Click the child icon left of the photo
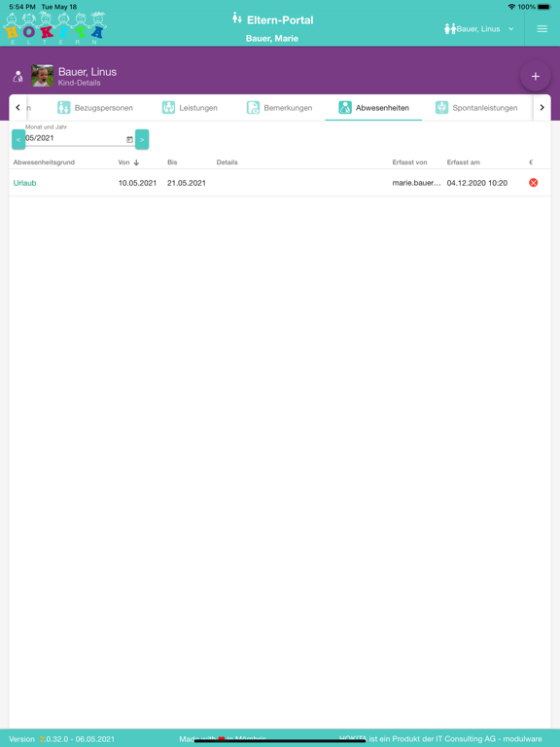 [x=17, y=76]
